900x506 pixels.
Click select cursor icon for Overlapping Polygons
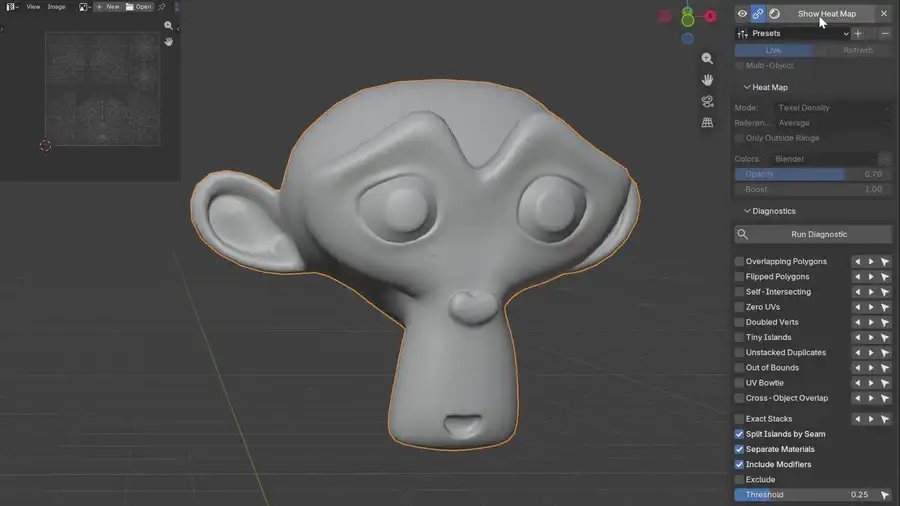tap(885, 262)
